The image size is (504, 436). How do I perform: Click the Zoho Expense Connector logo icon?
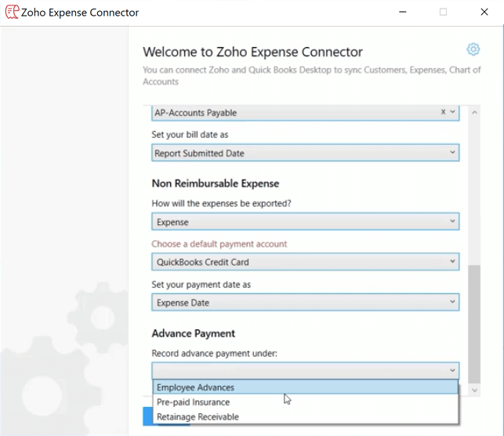coord(12,12)
